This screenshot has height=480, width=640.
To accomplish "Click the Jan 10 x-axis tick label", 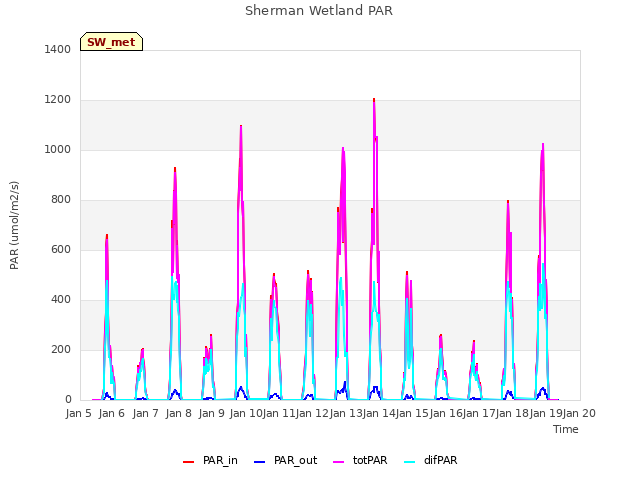I will tap(246, 413).
